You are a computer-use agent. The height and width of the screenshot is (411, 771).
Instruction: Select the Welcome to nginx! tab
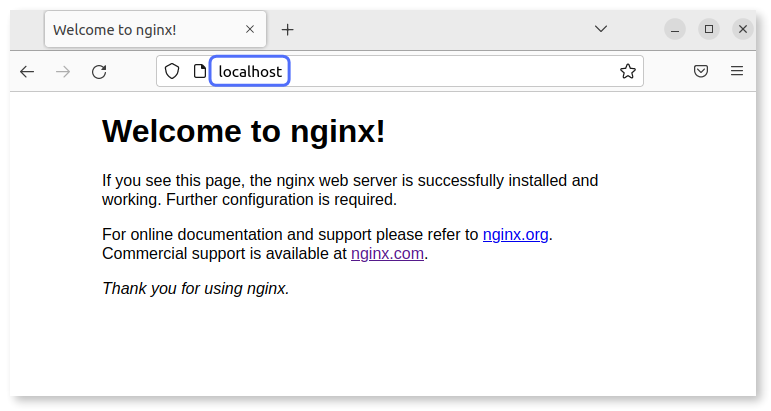pos(155,29)
